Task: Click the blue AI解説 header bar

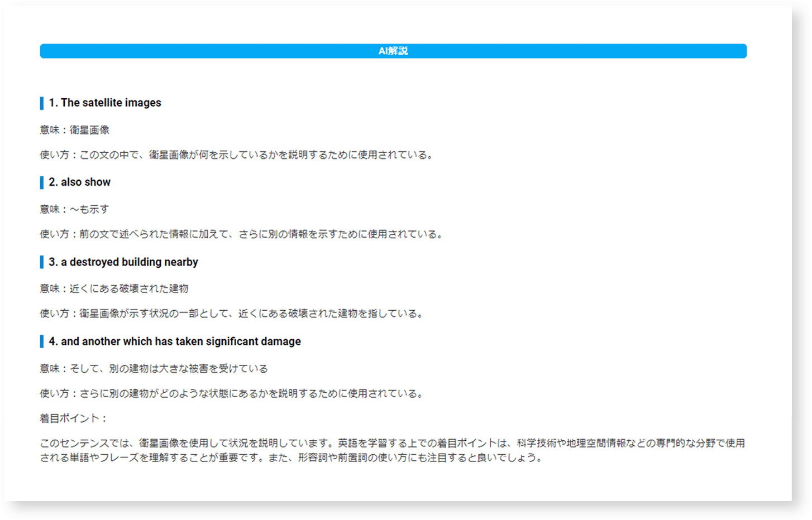Action: point(393,51)
